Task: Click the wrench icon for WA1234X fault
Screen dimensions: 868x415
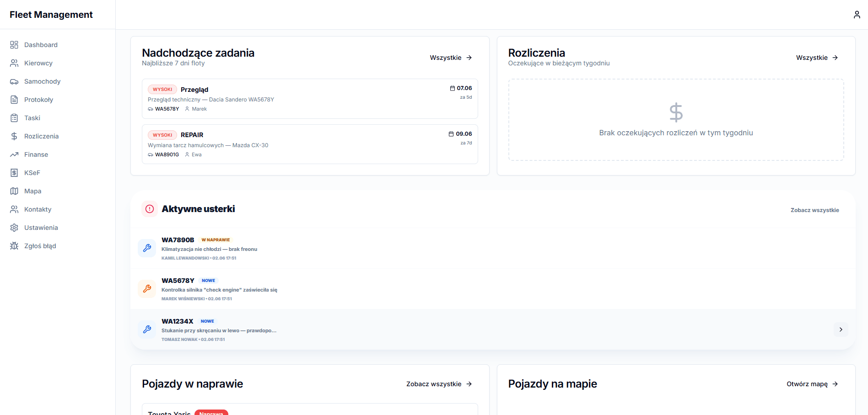Action: pos(147,329)
